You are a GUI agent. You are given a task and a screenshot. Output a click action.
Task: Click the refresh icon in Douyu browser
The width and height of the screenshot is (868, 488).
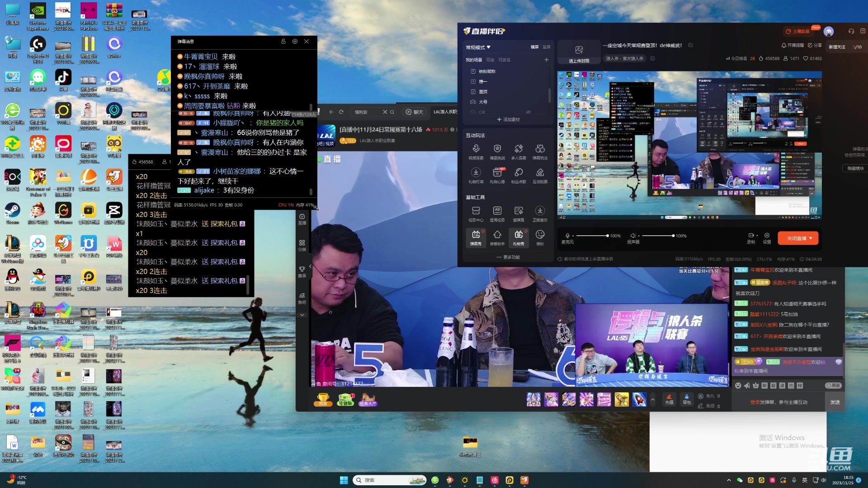pyautogui.click(x=341, y=112)
